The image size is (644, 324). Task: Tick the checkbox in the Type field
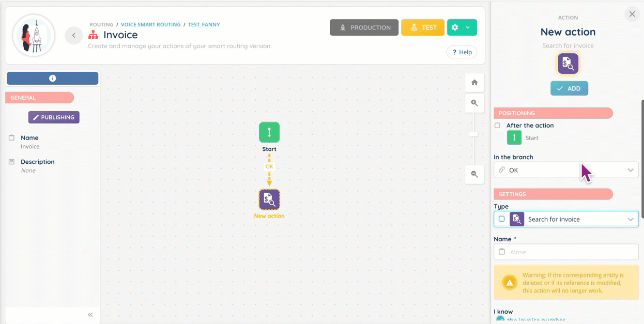pos(501,219)
